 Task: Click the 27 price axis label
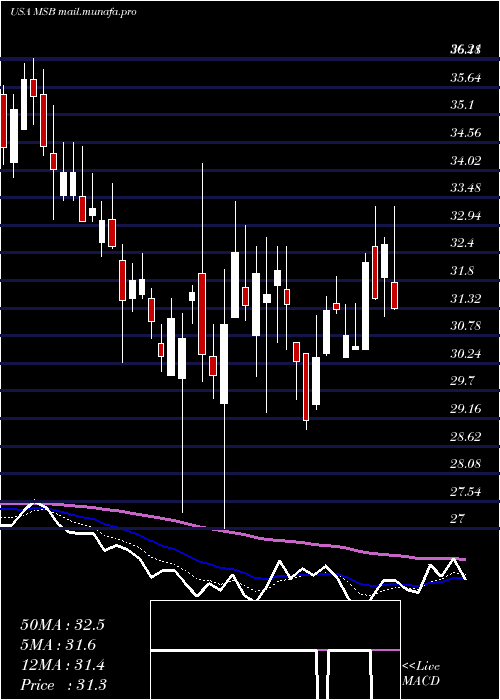pos(458,519)
